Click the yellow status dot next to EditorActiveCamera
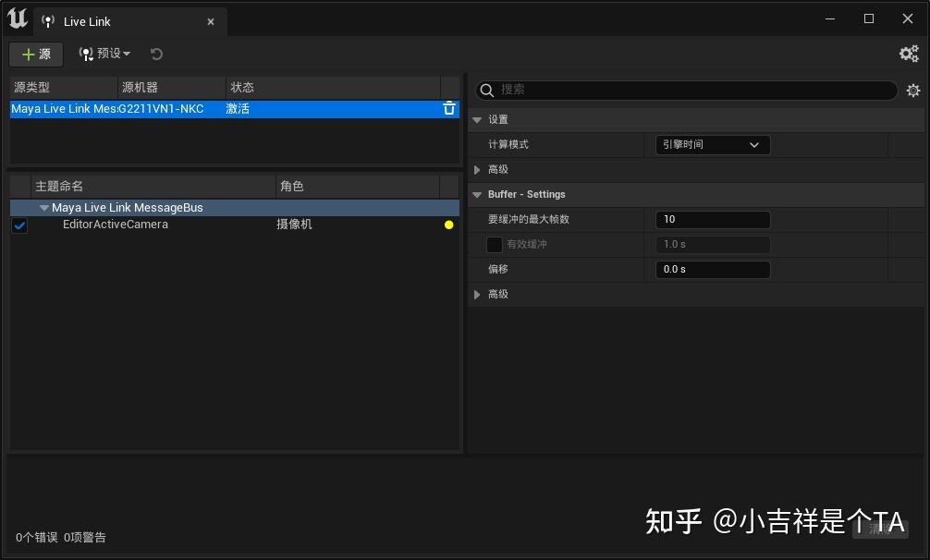This screenshot has height=560, width=930. click(448, 225)
